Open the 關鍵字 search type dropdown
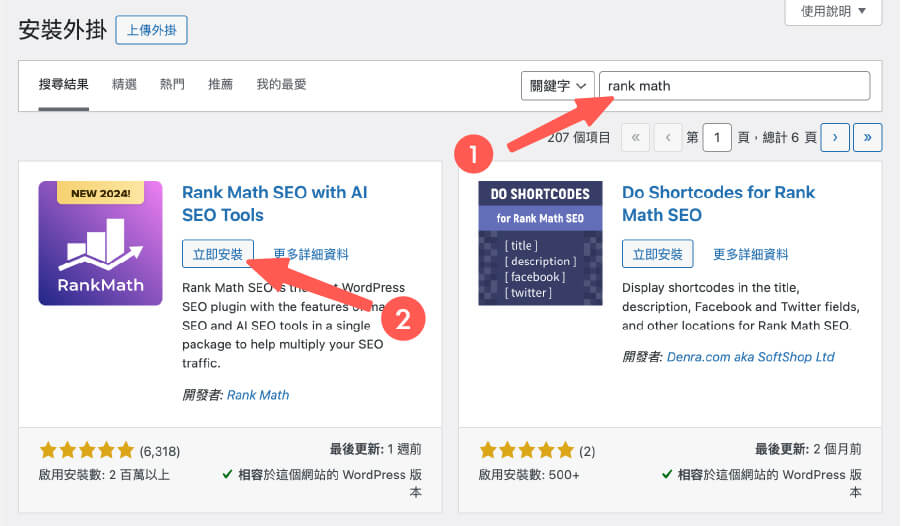Viewport: 901px width, 526px height. pos(557,86)
